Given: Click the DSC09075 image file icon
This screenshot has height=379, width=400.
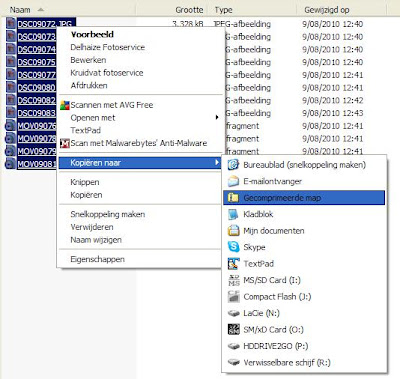Looking at the screenshot, I should tap(11, 62).
